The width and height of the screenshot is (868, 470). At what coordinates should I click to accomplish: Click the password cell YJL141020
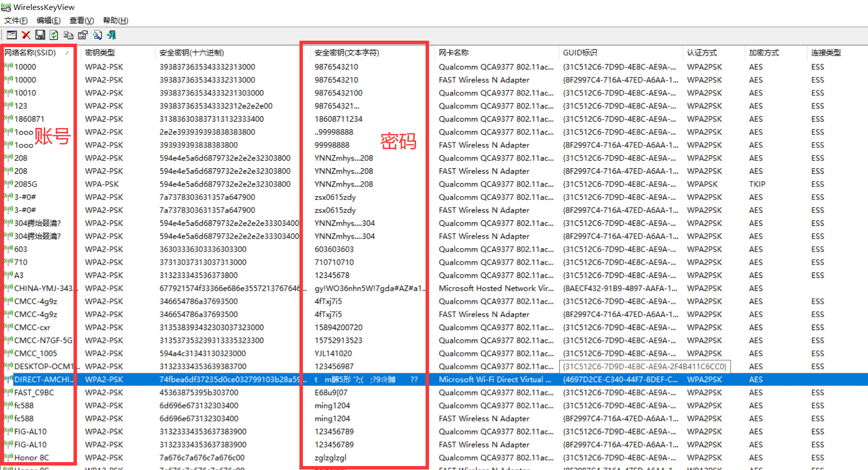coord(333,353)
